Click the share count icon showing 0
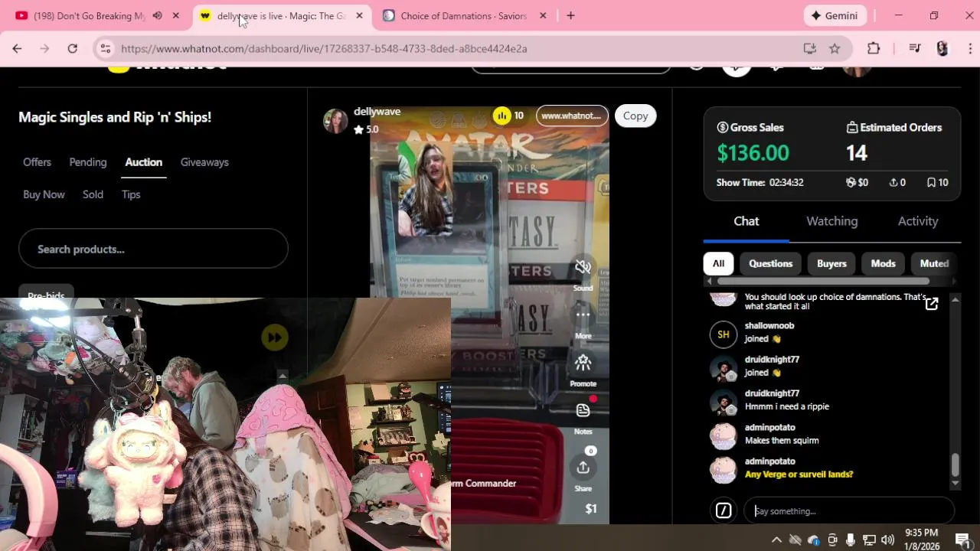The image size is (980, 551). pyautogui.click(x=893, y=182)
